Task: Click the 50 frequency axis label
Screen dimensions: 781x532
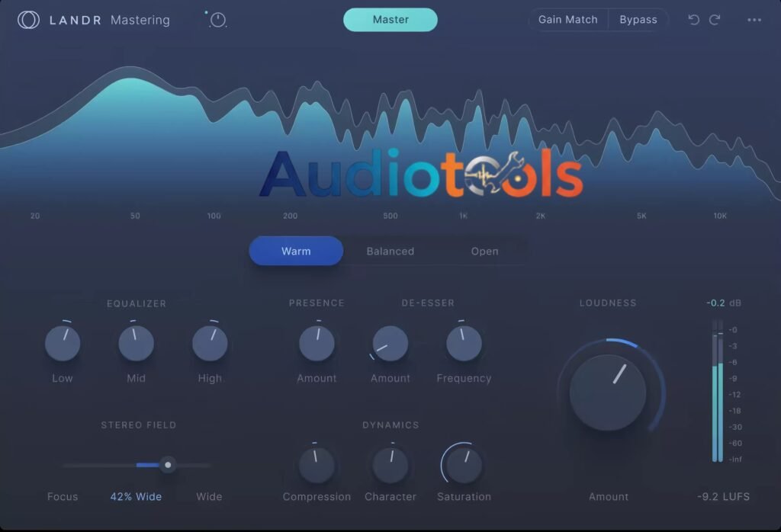Action: click(x=135, y=216)
